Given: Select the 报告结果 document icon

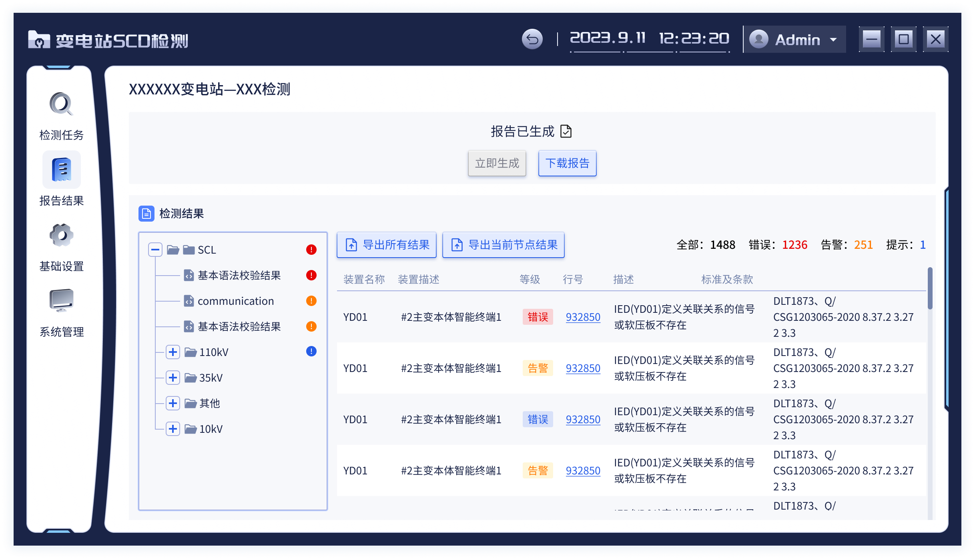Looking at the screenshot, I should pos(61,170).
